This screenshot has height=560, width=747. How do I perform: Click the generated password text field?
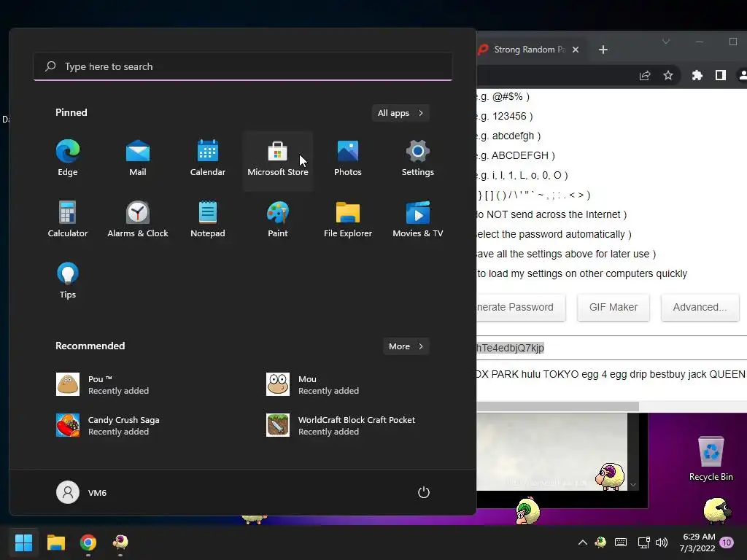[612, 348]
